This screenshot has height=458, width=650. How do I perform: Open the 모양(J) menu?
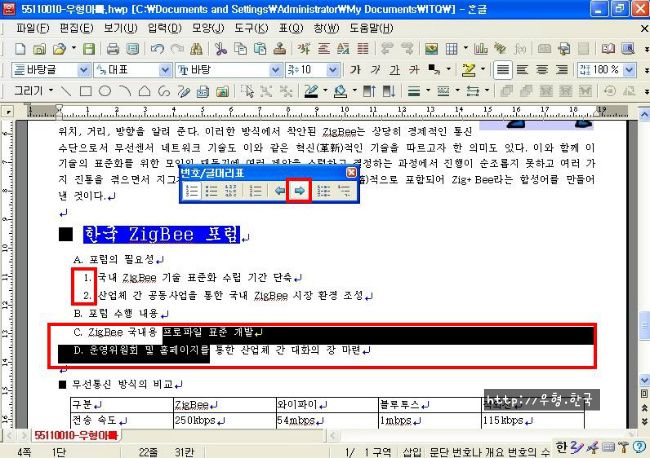pyautogui.click(x=208, y=28)
